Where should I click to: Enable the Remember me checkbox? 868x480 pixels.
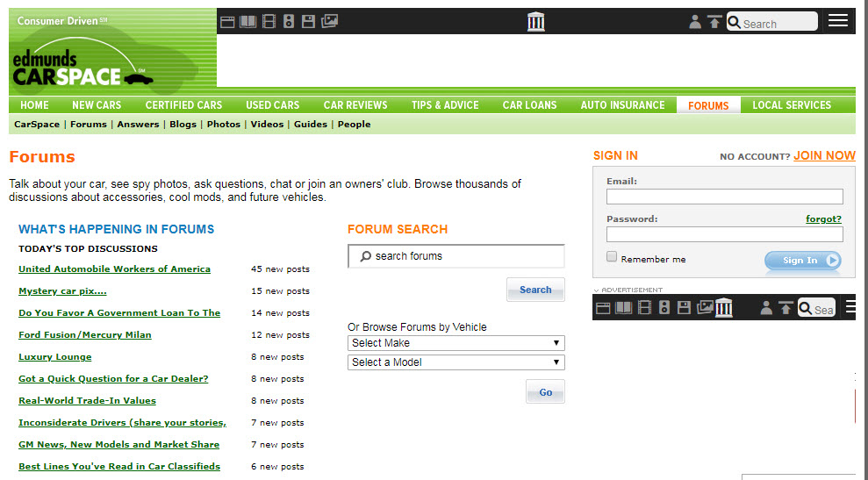click(612, 257)
